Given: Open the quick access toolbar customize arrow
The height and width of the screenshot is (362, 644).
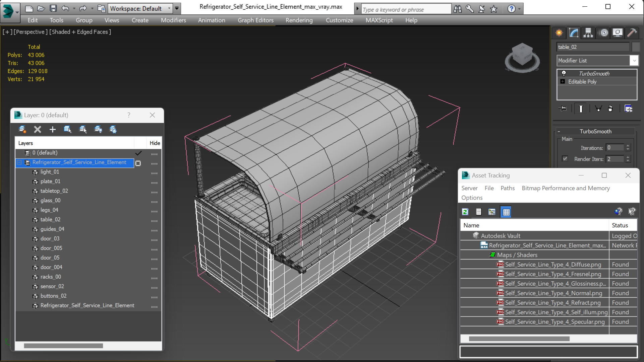Looking at the screenshot, I should [x=177, y=8].
